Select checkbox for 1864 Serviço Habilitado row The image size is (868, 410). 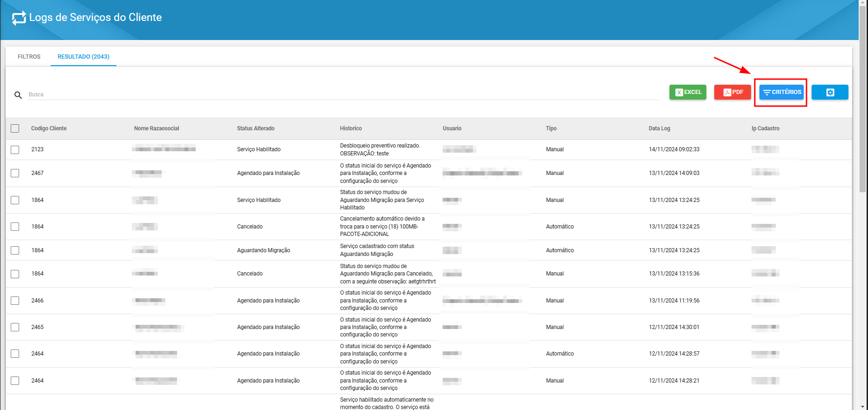[x=15, y=200]
